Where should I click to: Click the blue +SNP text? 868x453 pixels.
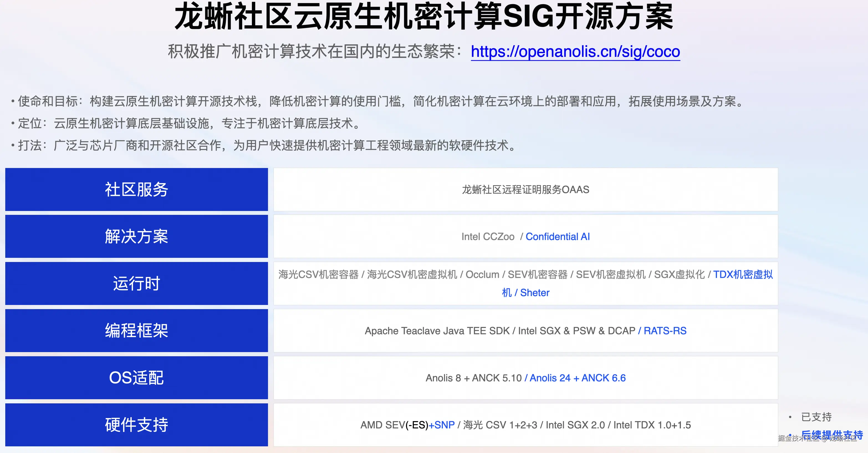[441, 425]
